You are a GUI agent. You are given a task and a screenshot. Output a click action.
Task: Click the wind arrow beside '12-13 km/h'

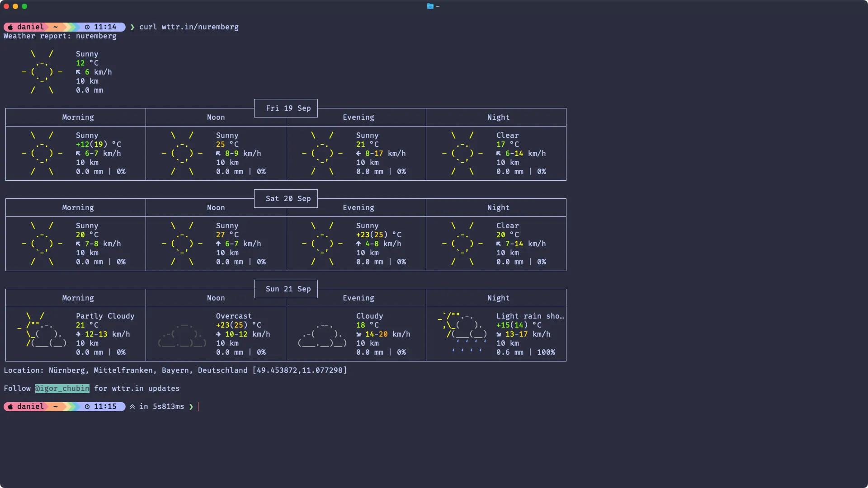pos(78,334)
